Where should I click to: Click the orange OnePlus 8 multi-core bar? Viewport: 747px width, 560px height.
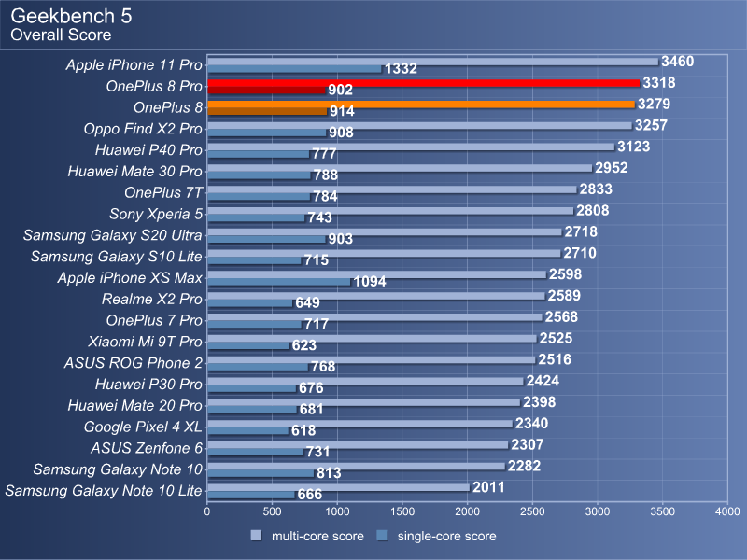[x=421, y=105]
